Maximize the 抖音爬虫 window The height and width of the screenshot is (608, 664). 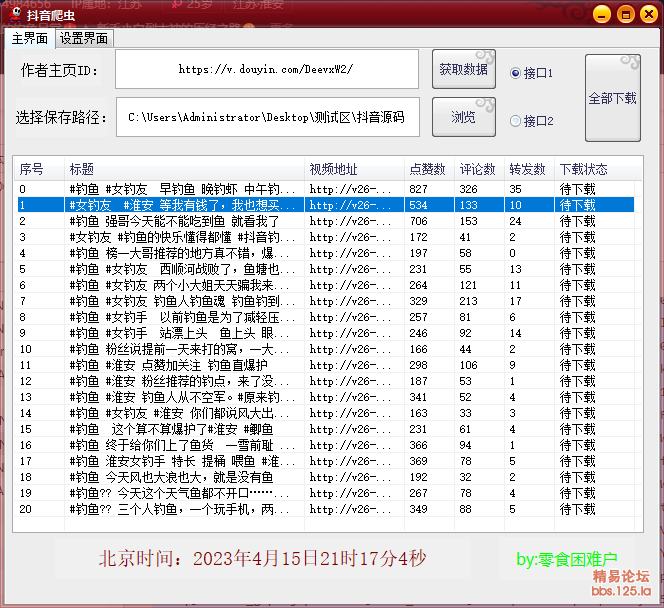625,14
